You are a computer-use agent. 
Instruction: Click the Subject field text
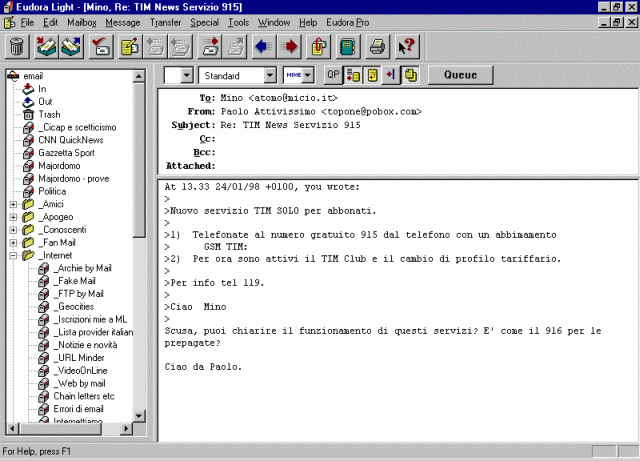point(291,125)
